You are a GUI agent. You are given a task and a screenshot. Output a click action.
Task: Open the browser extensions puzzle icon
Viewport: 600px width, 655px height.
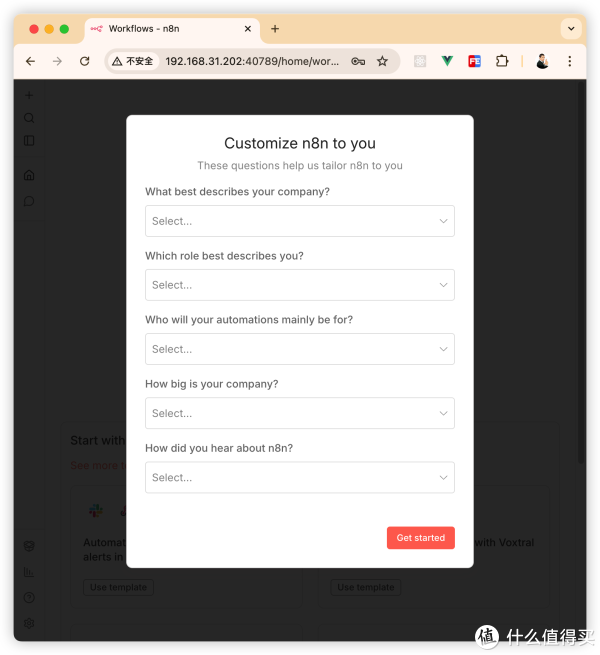tap(502, 61)
